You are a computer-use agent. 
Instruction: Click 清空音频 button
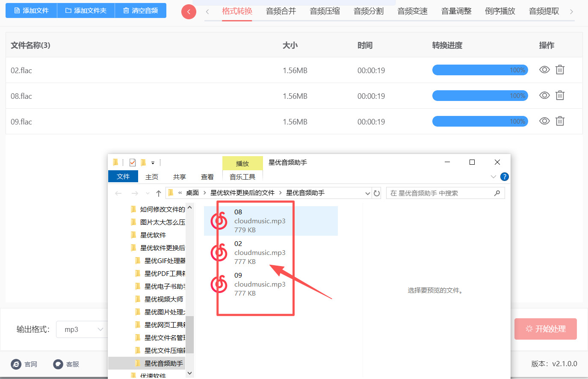(141, 11)
